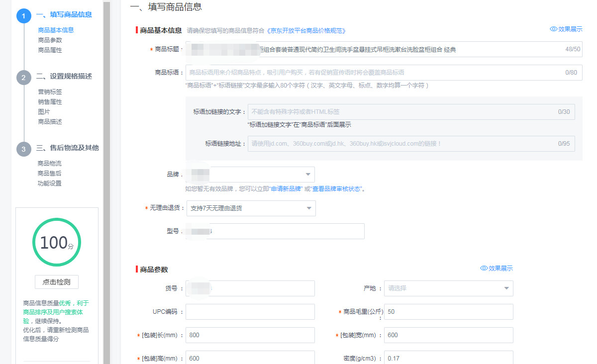Click the 点击检测 button
597x364 pixels.
56,281
